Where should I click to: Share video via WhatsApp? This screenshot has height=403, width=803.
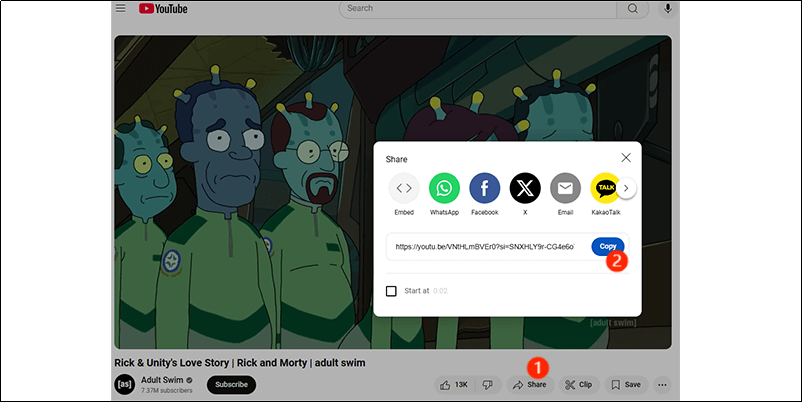(x=444, y=188)
